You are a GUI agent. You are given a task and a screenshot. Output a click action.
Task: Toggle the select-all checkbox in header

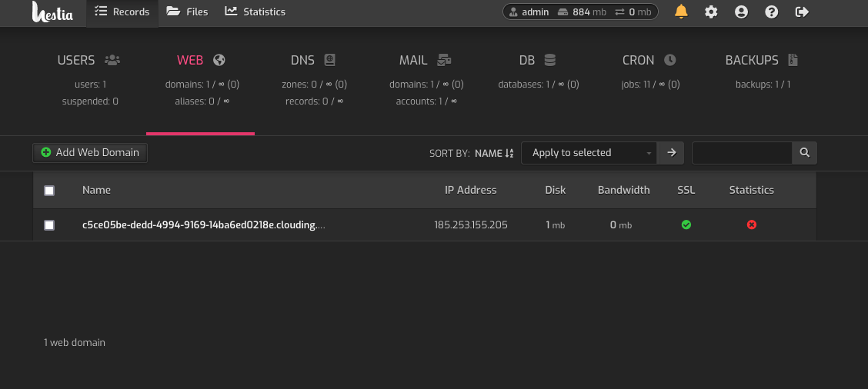49,191
